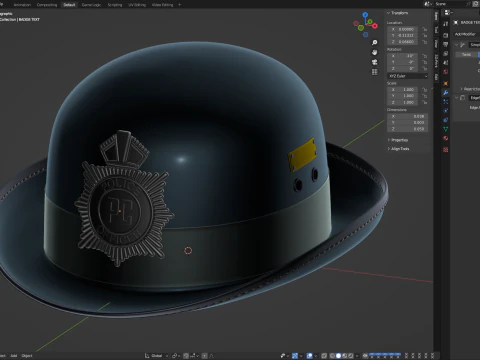Expand the Align Tools panel
The width and height of the screenshot is (480, 360).
point(399,149)
